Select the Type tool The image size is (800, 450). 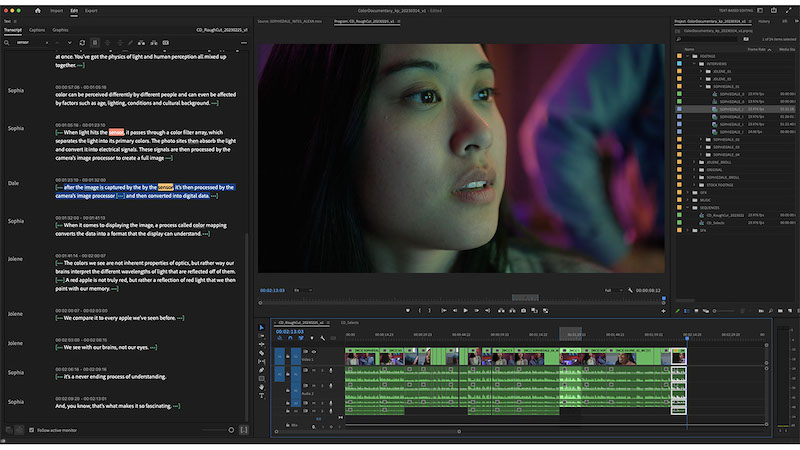262,396
